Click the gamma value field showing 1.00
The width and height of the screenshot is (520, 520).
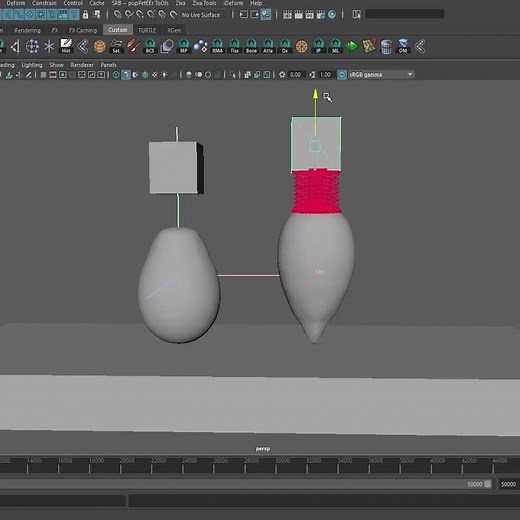[325, 75]
